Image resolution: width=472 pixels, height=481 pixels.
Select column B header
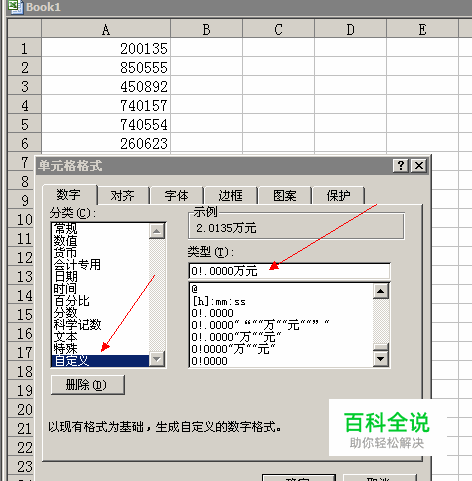point(206,29)
